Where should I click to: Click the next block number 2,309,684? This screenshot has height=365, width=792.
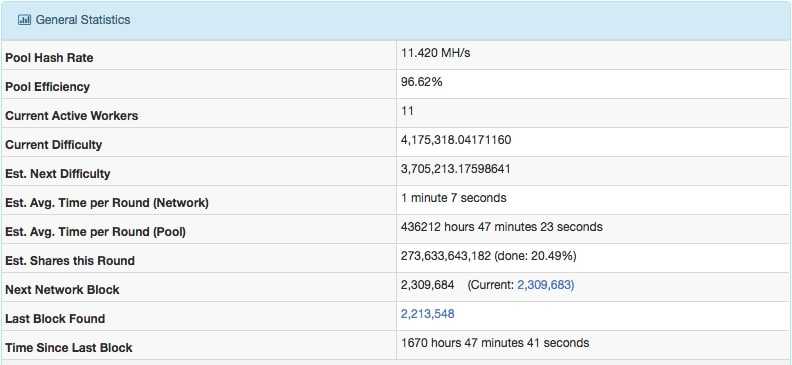click(427, 285)
